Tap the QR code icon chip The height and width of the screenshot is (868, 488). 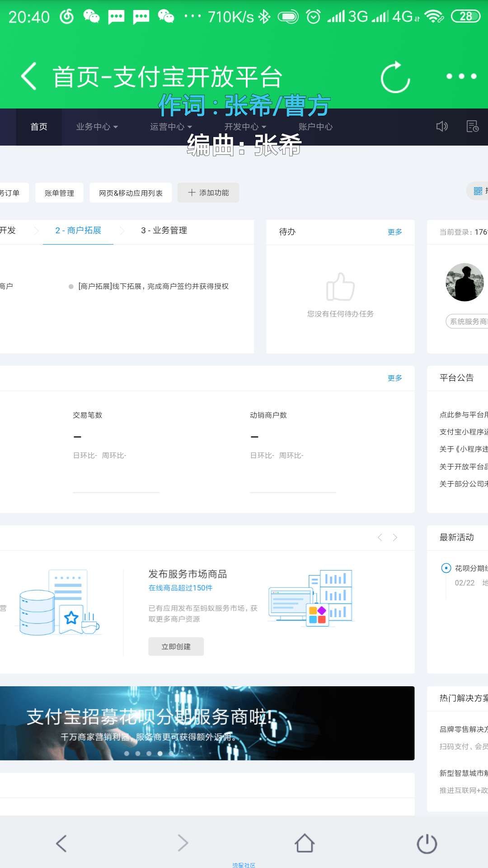pos(478,191)
